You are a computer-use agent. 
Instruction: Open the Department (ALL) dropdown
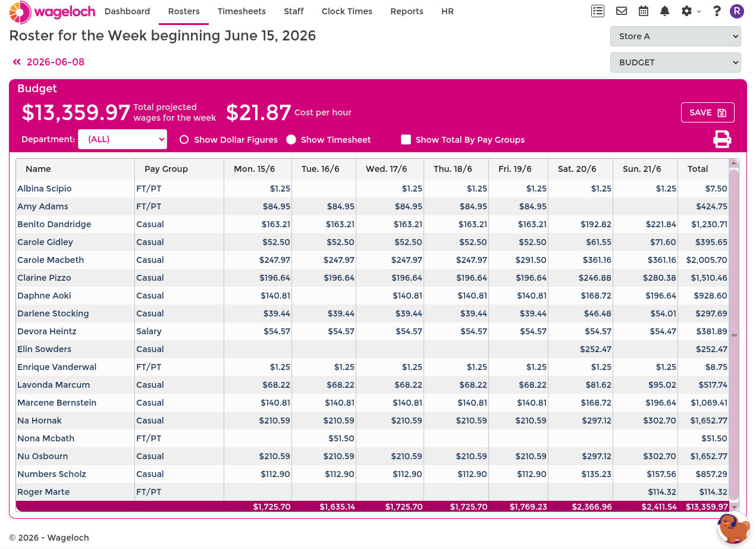pos(123,140)
